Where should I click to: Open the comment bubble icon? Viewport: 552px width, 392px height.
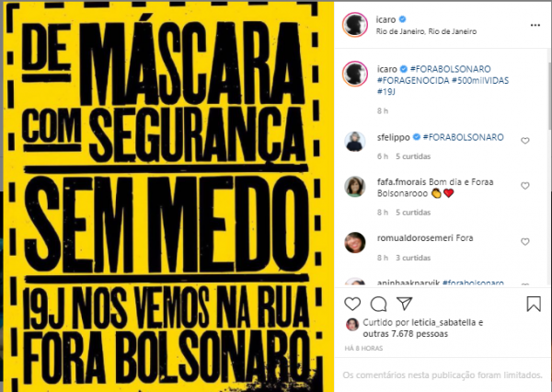pyautogui.click(x=379, y=304)
